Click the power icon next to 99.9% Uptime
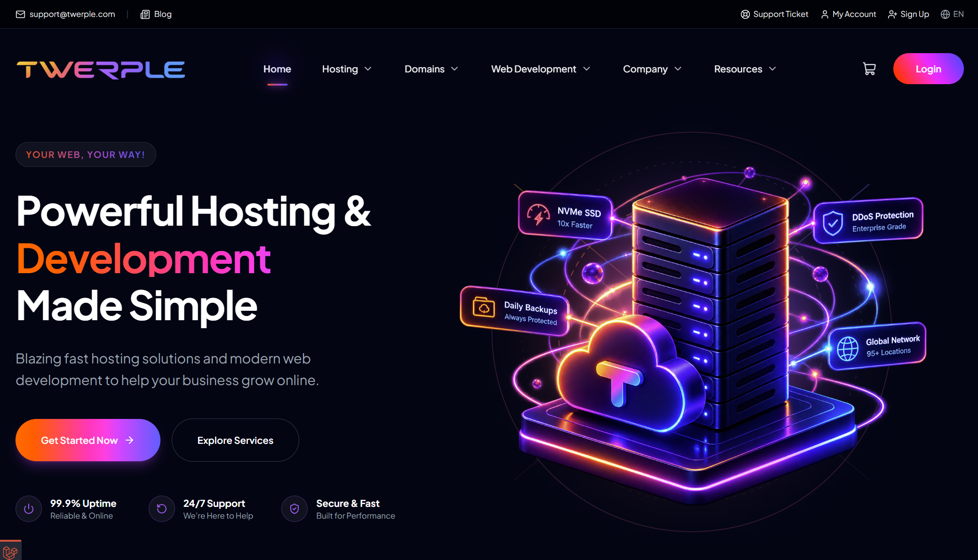This screenshot has width=978, height=560. tap(29, 509)
